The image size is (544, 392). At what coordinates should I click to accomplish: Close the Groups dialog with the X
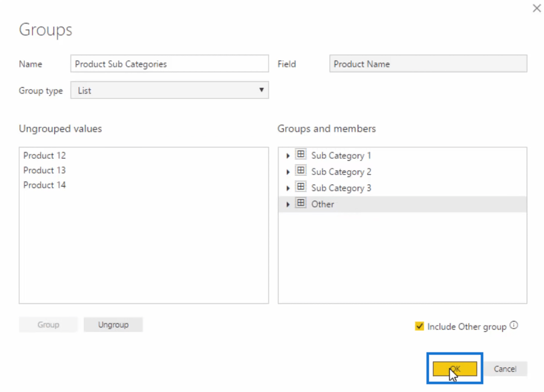pos(537,8)
